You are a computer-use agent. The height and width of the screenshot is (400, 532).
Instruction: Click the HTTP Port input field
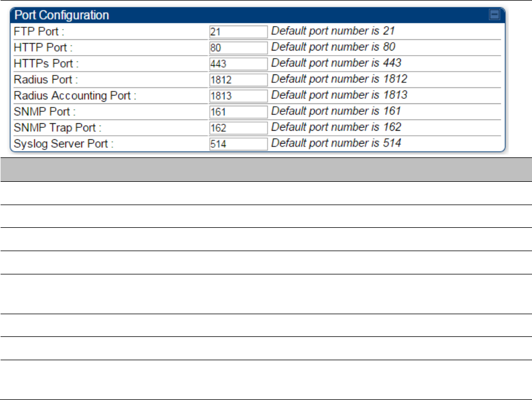pyautogui.click(x=238, y=48)
